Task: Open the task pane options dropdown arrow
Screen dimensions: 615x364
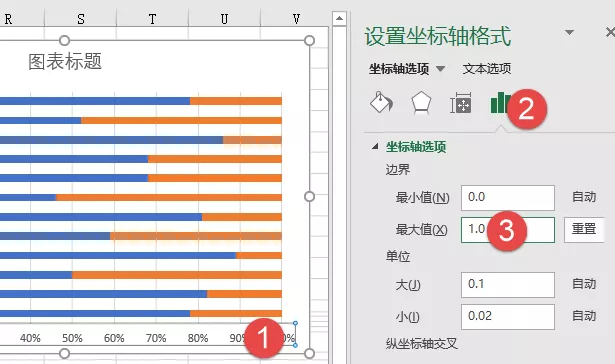Action: 570,32
